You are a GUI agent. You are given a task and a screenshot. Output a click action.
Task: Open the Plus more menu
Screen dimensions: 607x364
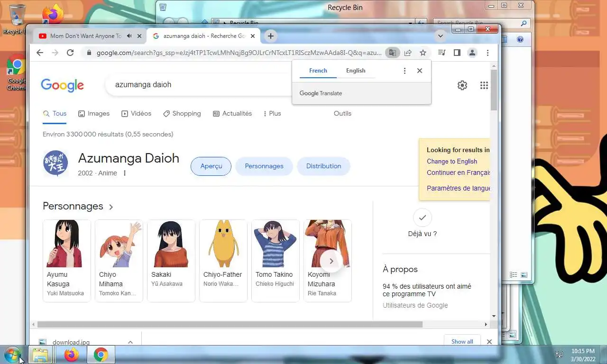coord(272,114)
